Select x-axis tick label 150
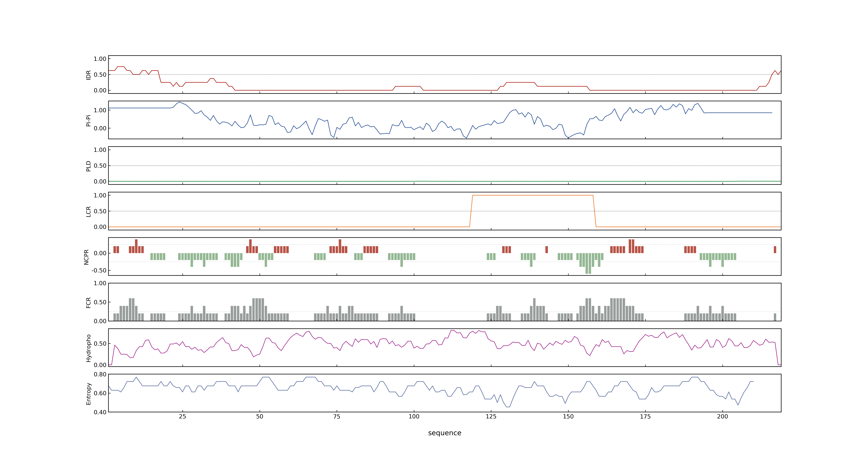The image size is (868, 463). [x=568, y=416]
